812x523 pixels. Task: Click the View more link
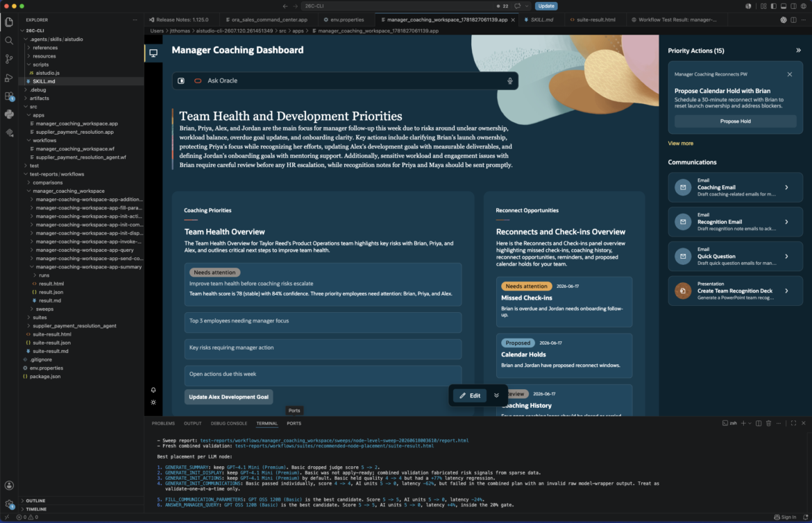click(680, 144)
